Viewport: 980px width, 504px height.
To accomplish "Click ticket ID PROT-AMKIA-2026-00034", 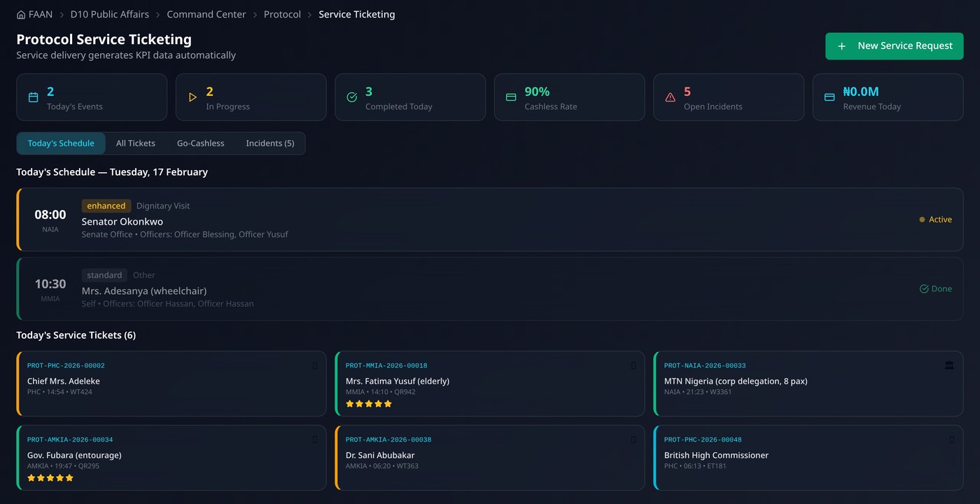I will click(70, 440).
